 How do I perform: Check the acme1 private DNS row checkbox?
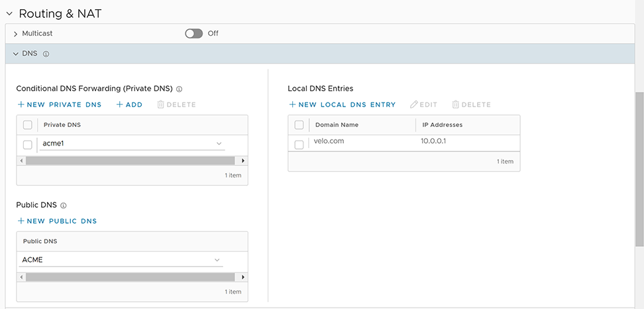click(27, 144)
